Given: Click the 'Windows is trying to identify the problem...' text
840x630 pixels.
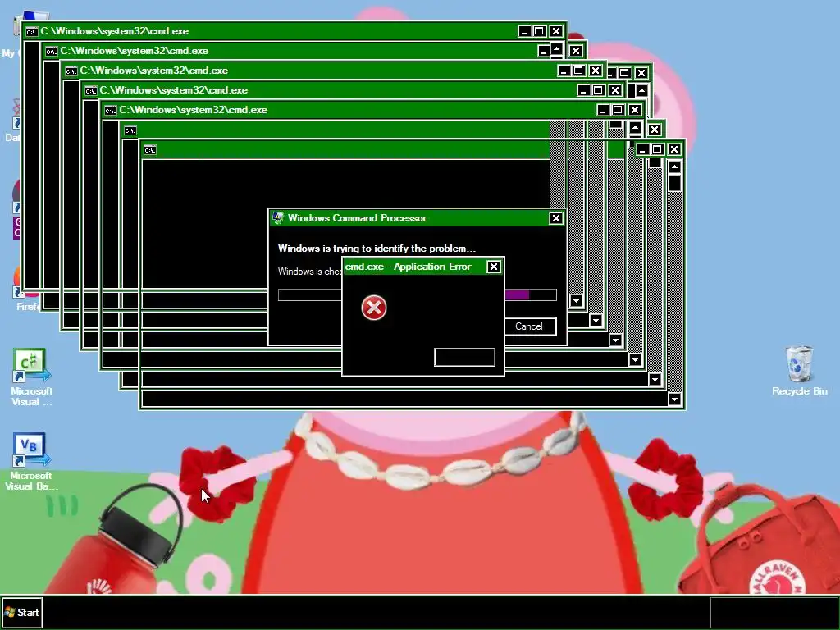Looking at the screenshot, I should click(377, 249).
